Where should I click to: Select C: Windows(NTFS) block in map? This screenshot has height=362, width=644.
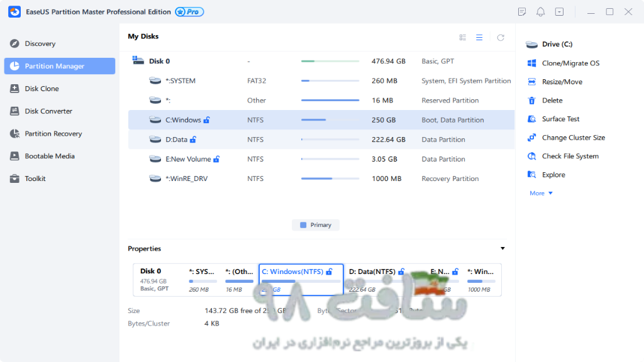301,280
